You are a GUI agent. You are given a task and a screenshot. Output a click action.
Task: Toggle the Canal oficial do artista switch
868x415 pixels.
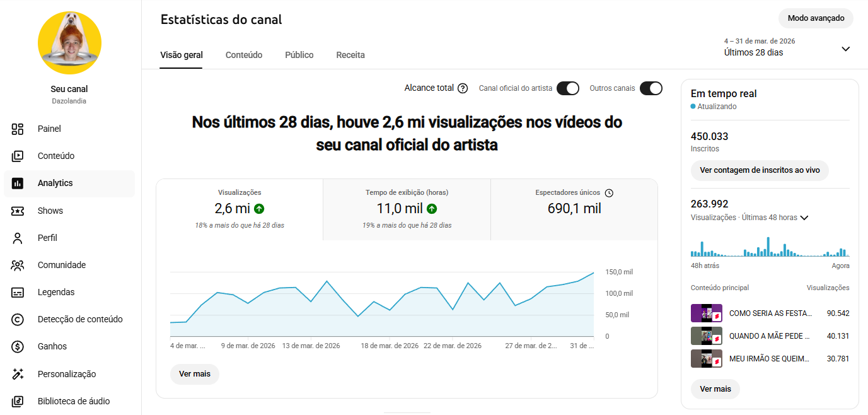point(568,88)
